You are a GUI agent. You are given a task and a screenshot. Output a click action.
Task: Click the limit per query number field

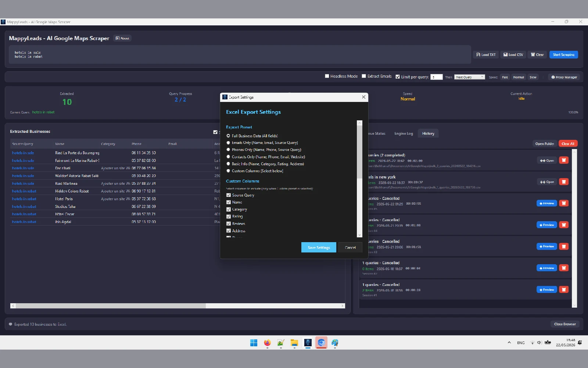coord(437,77)
